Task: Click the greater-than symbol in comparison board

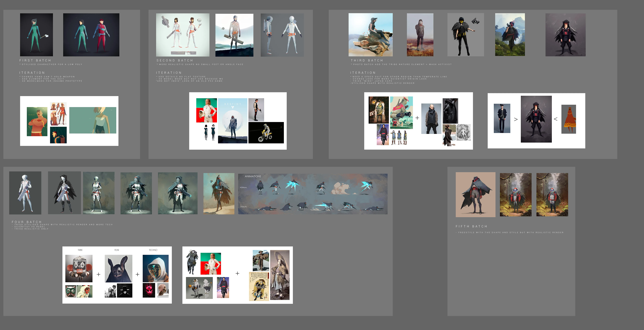Action: (x=516, y=119)
